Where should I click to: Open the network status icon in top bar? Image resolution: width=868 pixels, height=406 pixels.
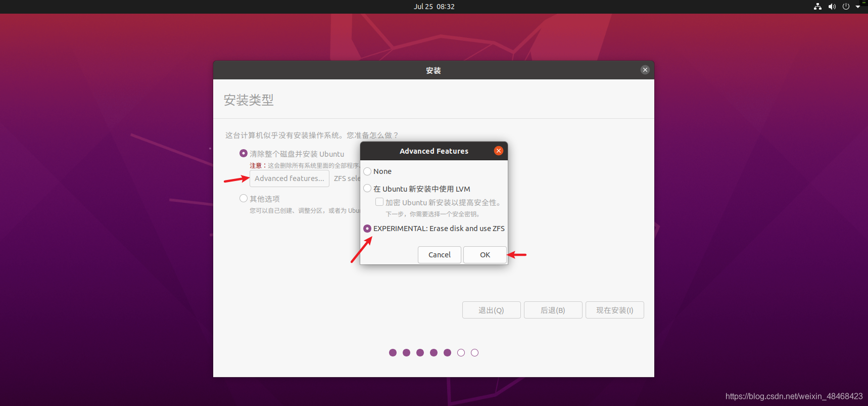817,7
